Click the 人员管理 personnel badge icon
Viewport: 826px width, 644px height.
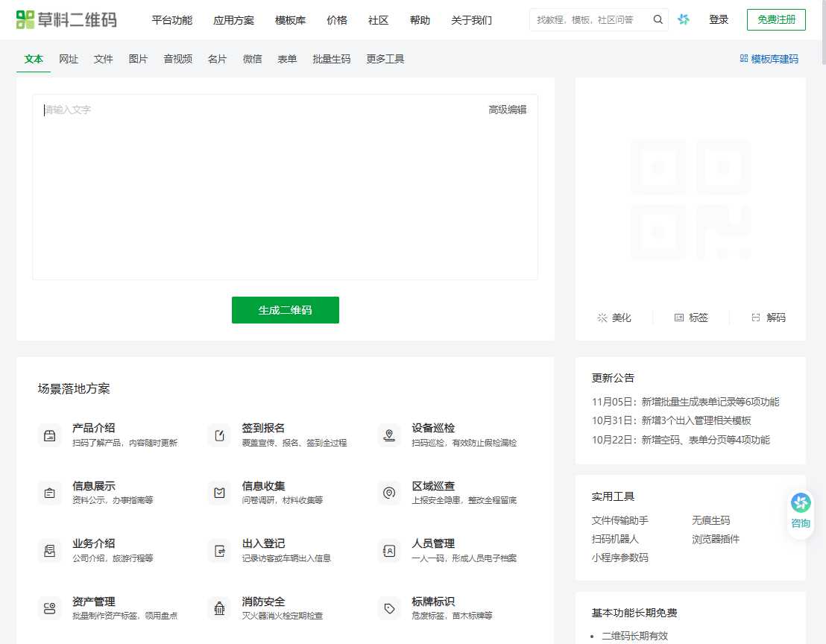(388, 550)
